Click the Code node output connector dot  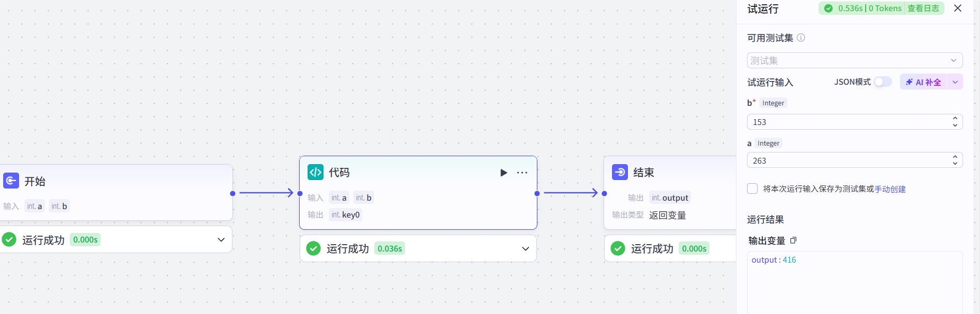(x=537, y=193)
